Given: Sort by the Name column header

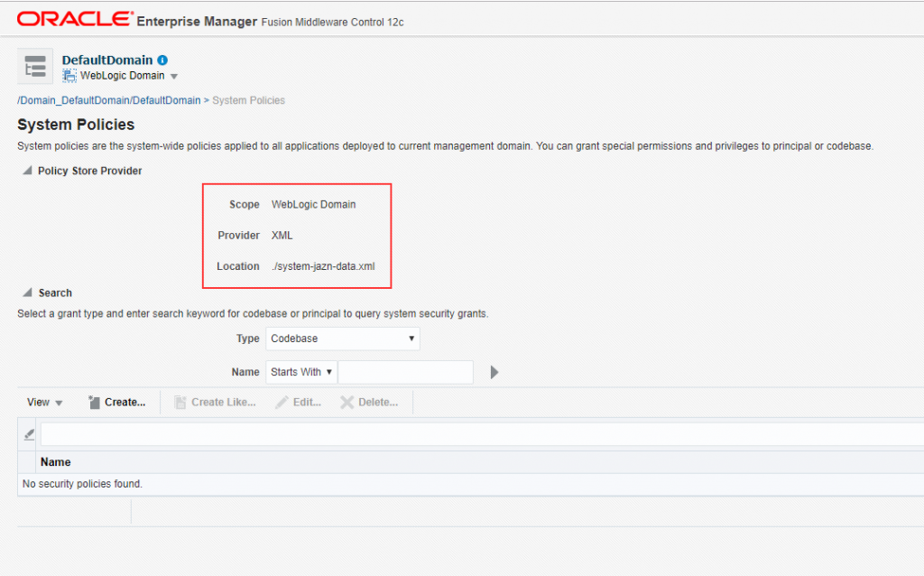Looking at the screenshot, I should [56, 462].
